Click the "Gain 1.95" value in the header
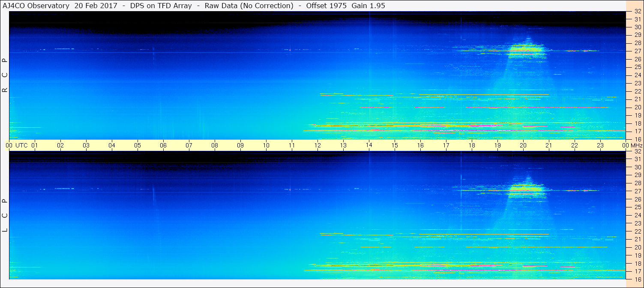The image size is (644, 288). coord(368,6)
